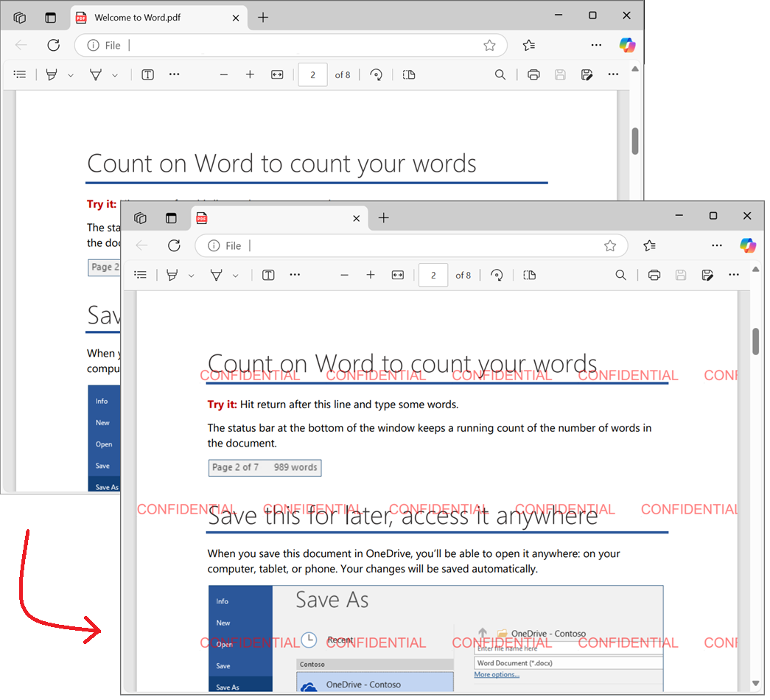Open Copilot in the browser toolbar
The image size is (770, 700).
click(748, 245)
